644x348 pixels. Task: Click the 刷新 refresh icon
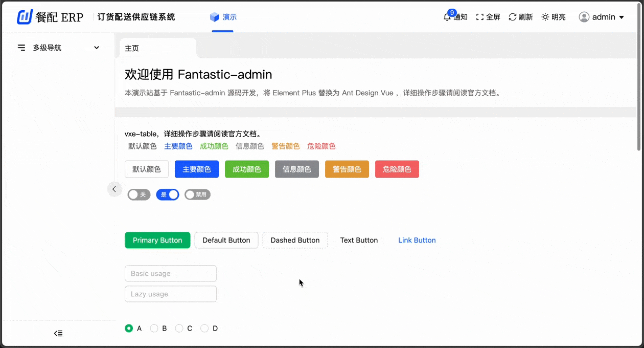pos(512,17)
